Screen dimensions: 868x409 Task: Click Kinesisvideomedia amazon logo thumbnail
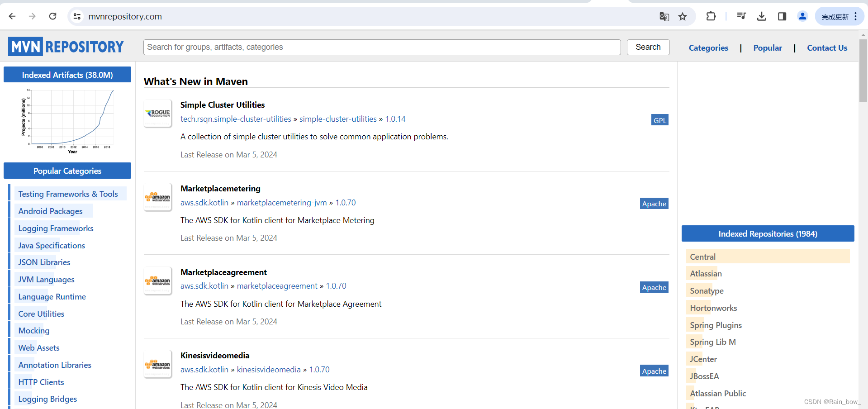pyautogui.click(x=158, y=364)
